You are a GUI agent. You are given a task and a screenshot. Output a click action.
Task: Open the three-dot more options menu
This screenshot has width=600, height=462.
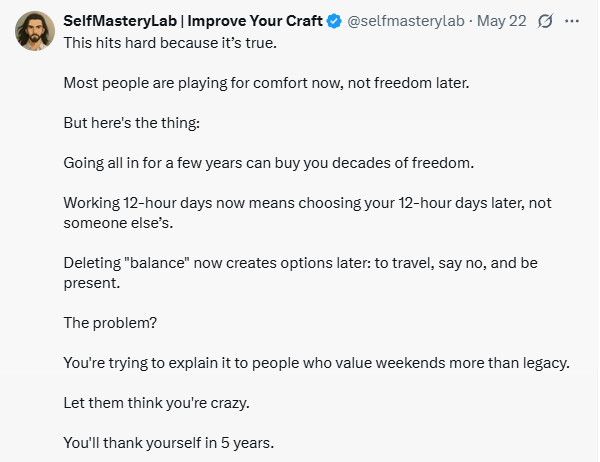[x=572, y=21]
